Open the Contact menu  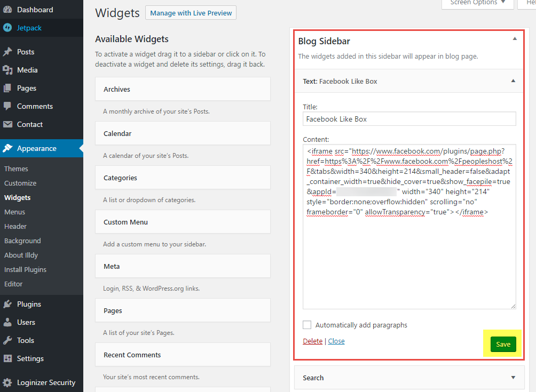point(42,124)
